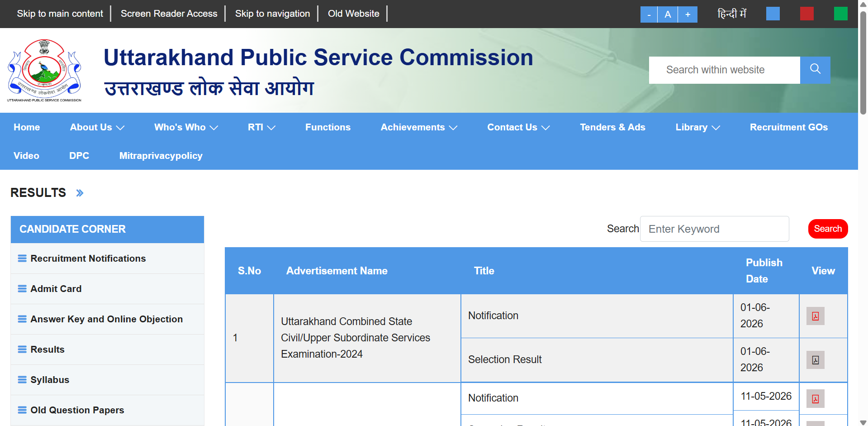This screenshot has width=868, height=426.
Task: Reset font size with A button
Action: pyautogui.click(x=668, y=14)
